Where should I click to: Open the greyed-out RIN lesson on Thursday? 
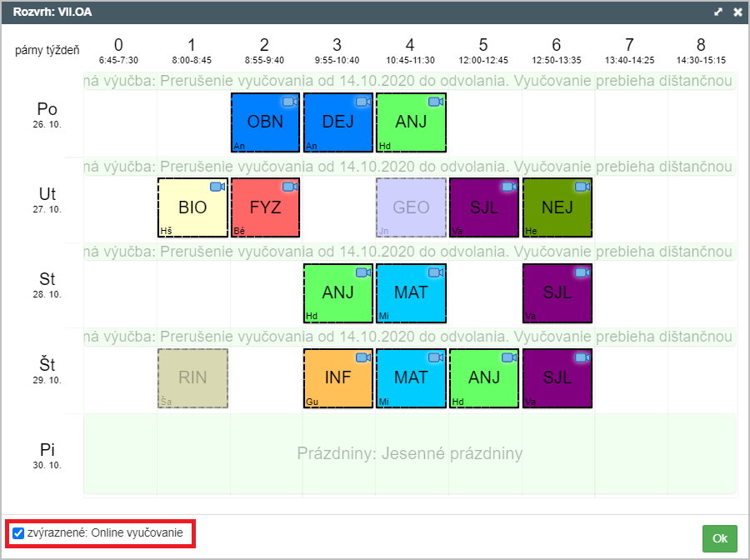click(192, 378)
